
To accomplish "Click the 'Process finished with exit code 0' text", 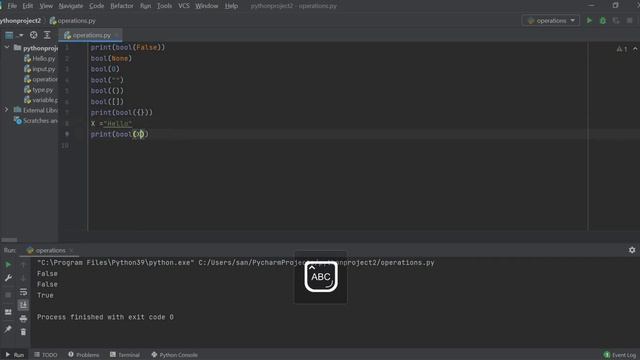I will pyautogui.click(x=105, y=317).
